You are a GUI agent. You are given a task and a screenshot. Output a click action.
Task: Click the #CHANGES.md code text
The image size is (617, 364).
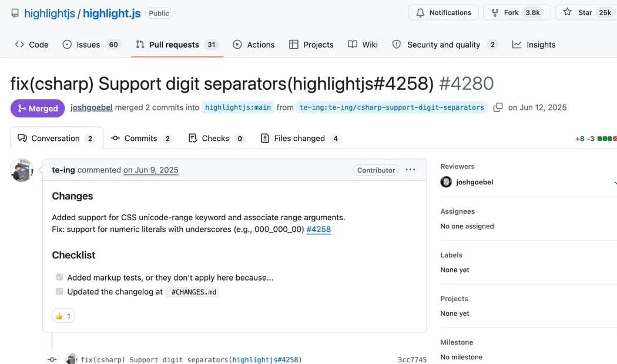pyautogui.click(x=193, y=292)
